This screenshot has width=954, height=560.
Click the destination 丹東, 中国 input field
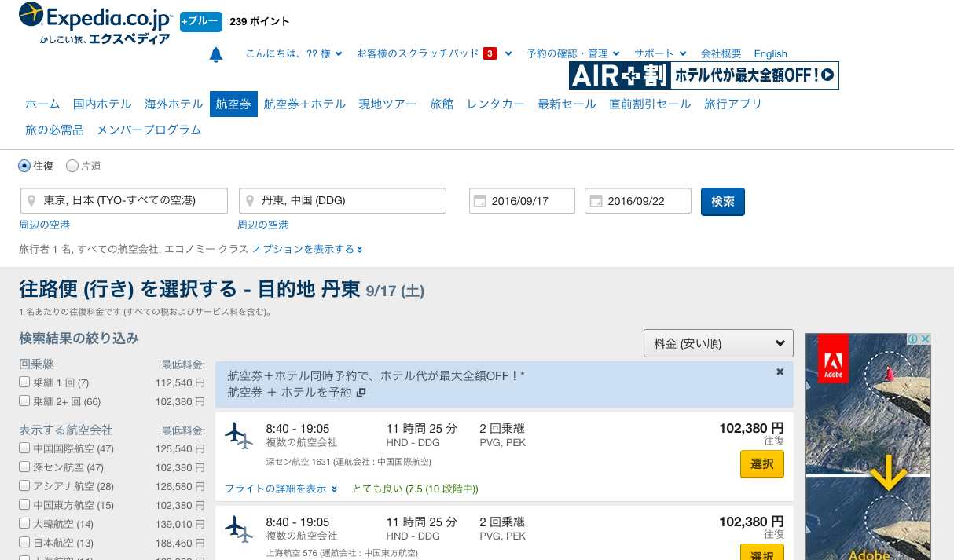pos(342,200)
